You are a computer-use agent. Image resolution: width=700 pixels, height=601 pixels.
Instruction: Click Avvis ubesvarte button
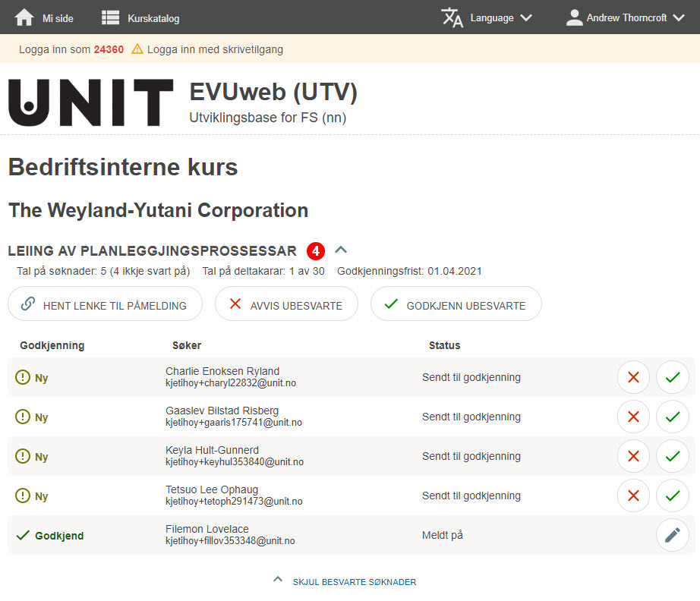pyautogui.click(x=286, y=304)
